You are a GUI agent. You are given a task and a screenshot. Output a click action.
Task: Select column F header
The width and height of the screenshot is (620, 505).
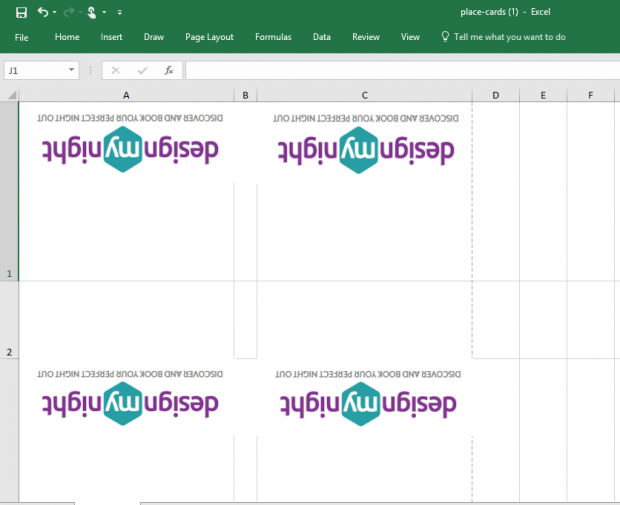tap(590, 95)
